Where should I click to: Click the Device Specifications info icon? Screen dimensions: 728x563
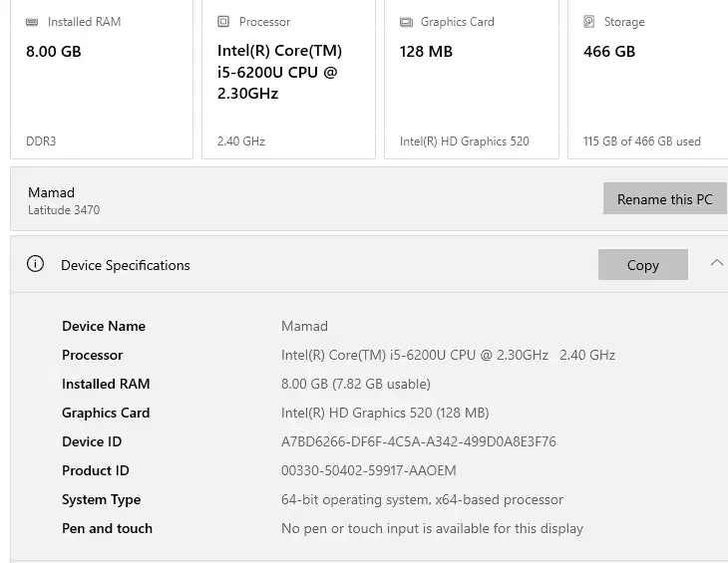[x=36, y=264]
